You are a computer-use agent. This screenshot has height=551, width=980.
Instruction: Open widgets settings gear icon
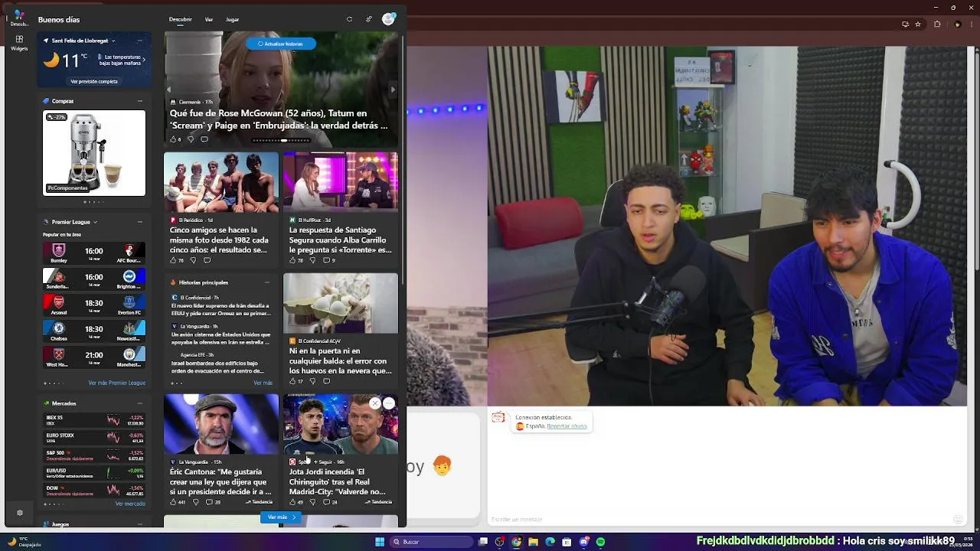pyautogui.click(x=20, y=513)
